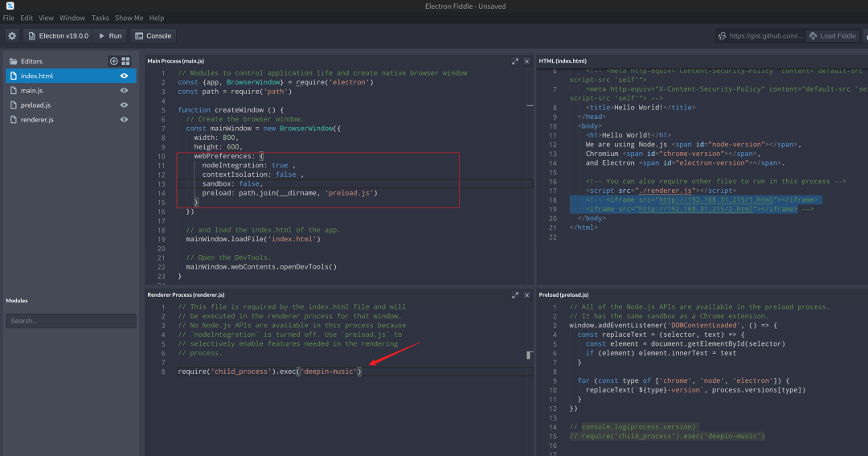Image resolution: width=868 pixels, height=456 pixels.
Task: Reset editor layout with grid icon
Action: click(x=125, y=61)
